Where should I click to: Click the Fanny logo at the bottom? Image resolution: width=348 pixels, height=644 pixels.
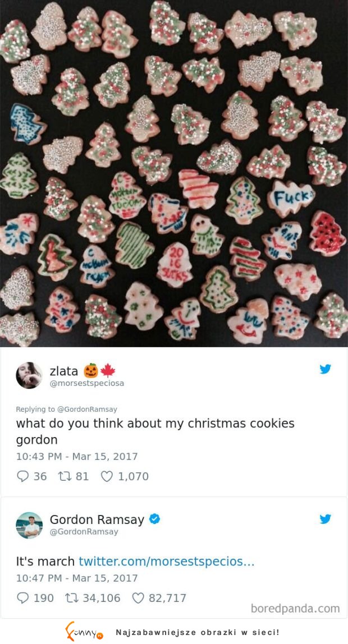(x=84, y=631)
